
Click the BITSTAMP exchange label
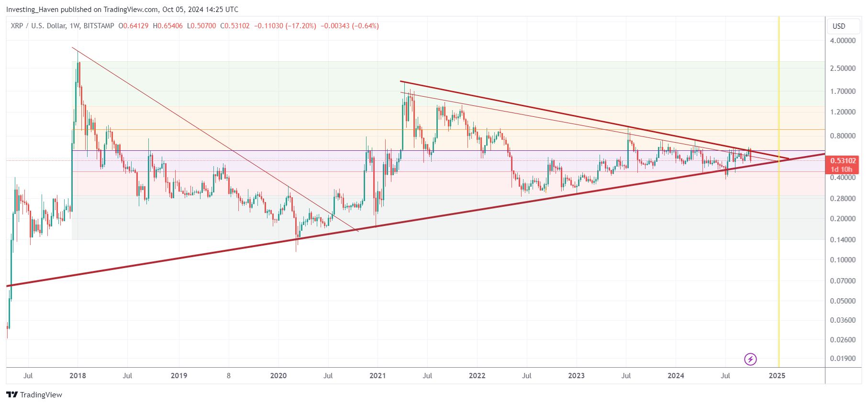coord(99,26)
